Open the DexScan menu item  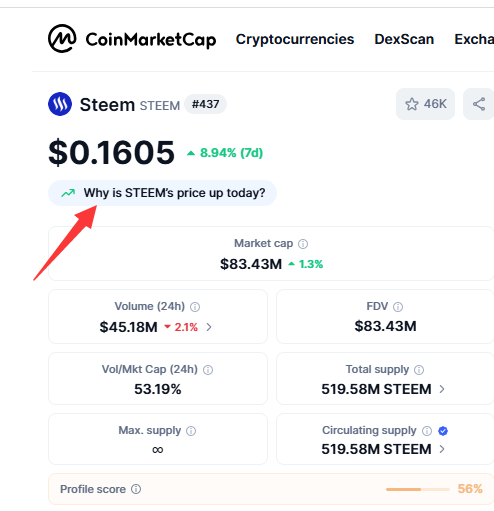point(404,39)
